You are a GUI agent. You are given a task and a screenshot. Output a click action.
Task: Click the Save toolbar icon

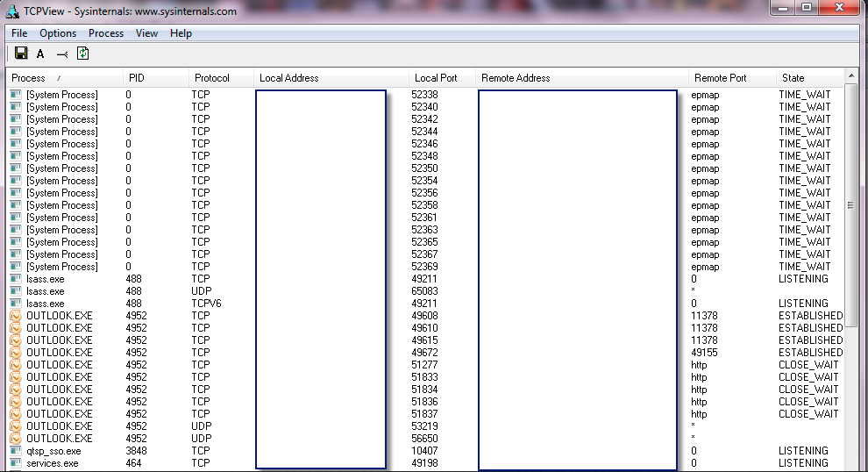(x=22, y=54)
